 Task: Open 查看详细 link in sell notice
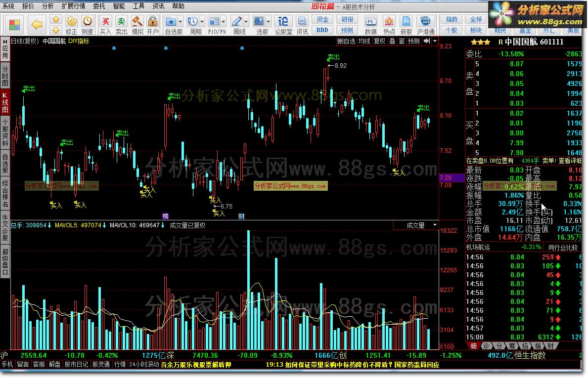click(570, 161)
